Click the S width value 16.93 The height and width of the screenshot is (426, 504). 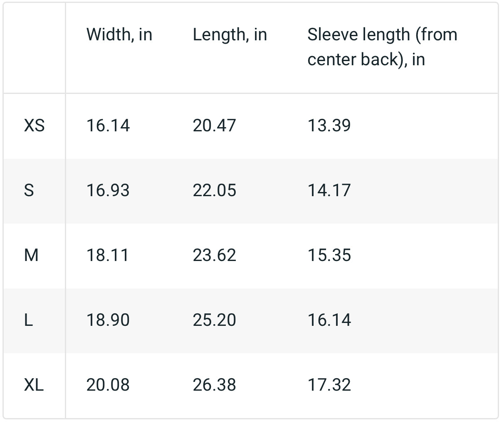pos(108,190)
